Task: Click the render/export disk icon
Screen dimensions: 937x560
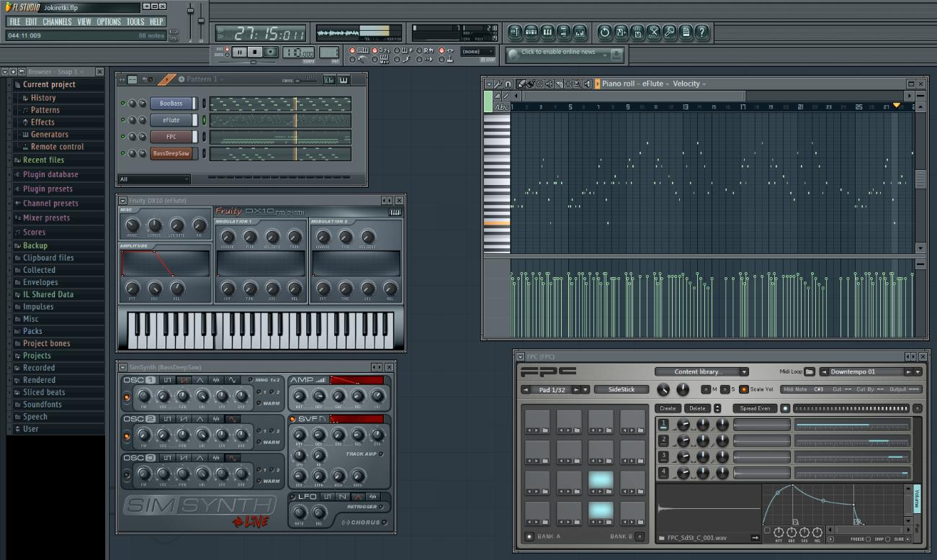Action: click(x=637, y=32)
